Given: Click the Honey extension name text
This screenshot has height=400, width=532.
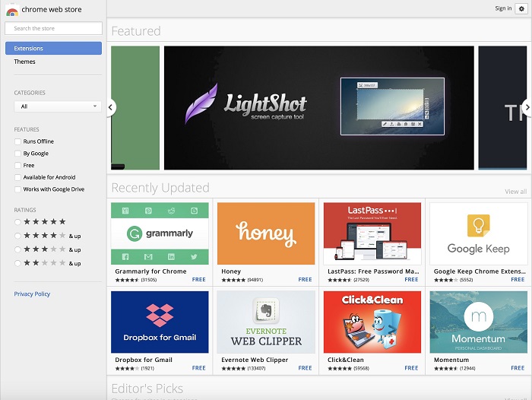Looking at the screenshot, I should pos(231,271).
